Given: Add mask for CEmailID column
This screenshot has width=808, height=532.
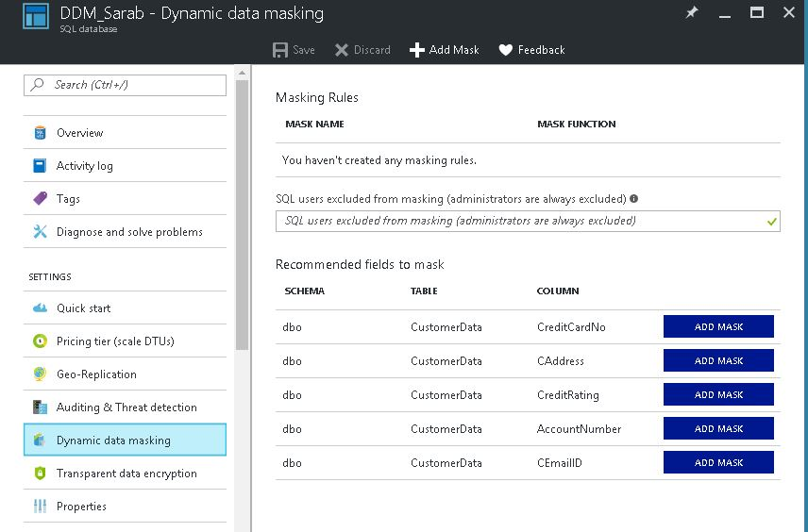Looking at the screenshot, I should coord(718,462).
